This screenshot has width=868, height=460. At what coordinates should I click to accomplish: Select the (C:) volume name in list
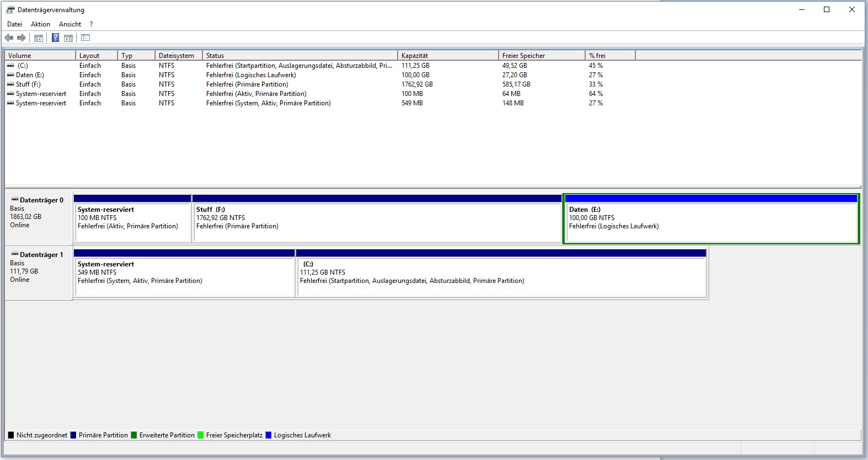pyautogui.click(x=23, y=66)
